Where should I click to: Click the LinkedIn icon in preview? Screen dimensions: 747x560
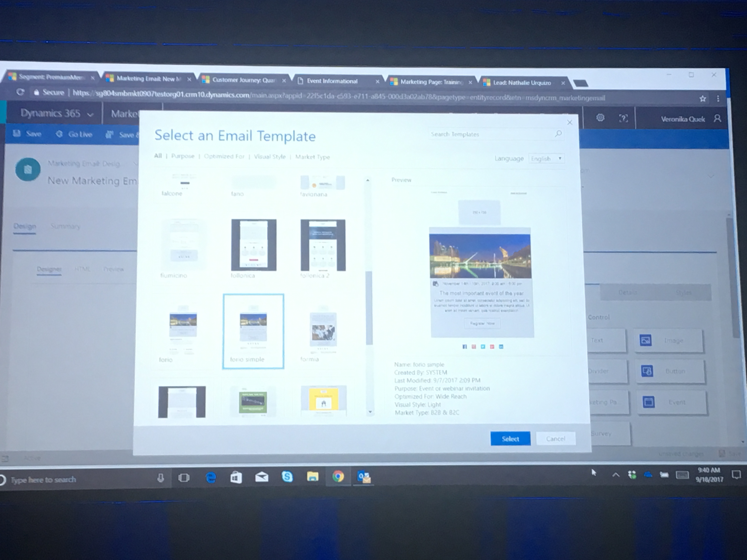(501, 347)
